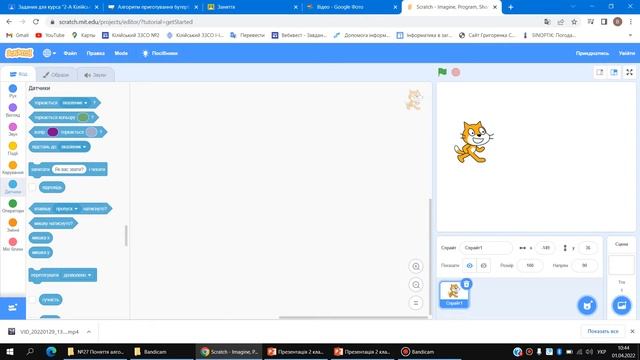Switch to small stage layout
The height and width of the screenshot is (360, 640).
point(599,72)
